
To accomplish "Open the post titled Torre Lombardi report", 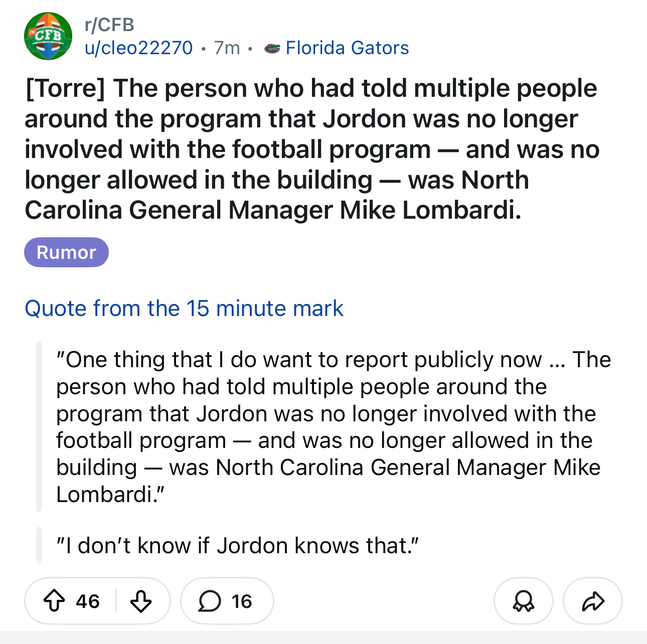I will (x=311, y=149).
